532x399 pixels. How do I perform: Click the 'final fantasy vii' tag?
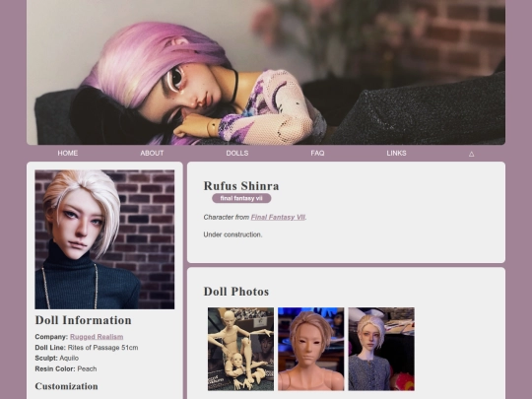click(241, 198)
